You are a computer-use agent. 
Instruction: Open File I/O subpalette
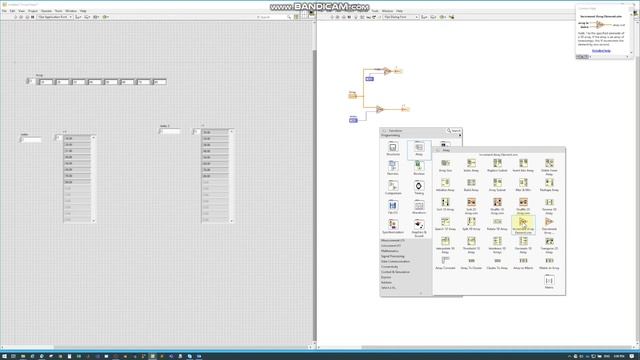[x=393, y=207]
